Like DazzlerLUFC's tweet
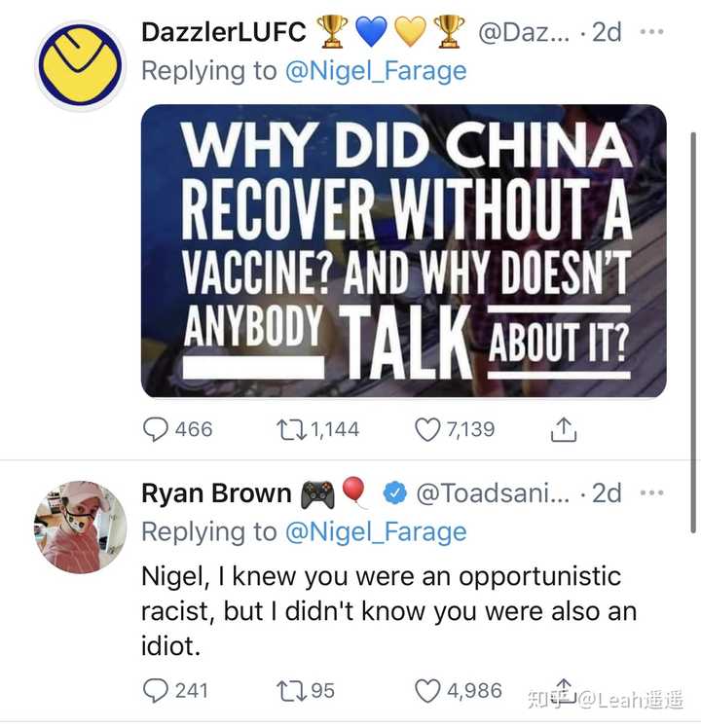 (427, 429)
